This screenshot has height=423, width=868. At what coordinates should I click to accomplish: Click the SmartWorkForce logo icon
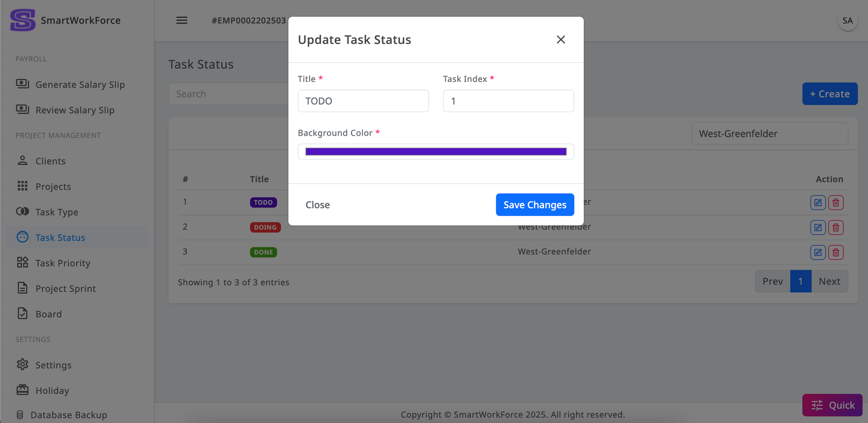pyautogui.click(x=23, y=20)
